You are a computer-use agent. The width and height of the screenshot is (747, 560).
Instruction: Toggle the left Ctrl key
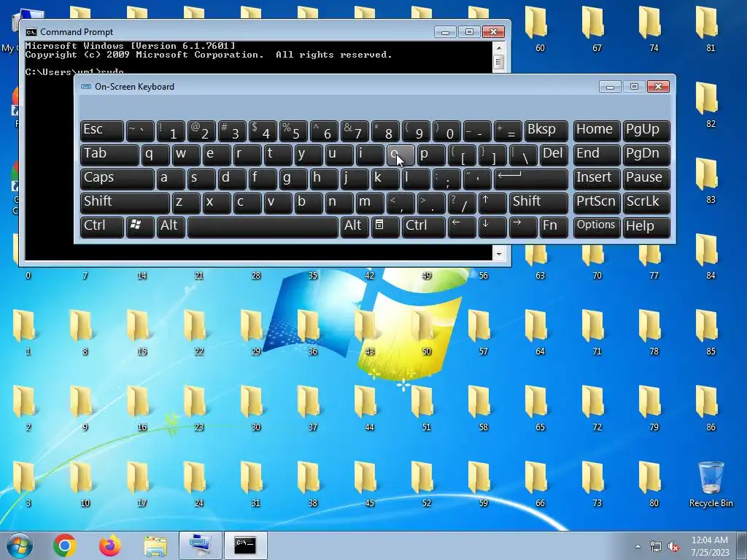point(102,226)
